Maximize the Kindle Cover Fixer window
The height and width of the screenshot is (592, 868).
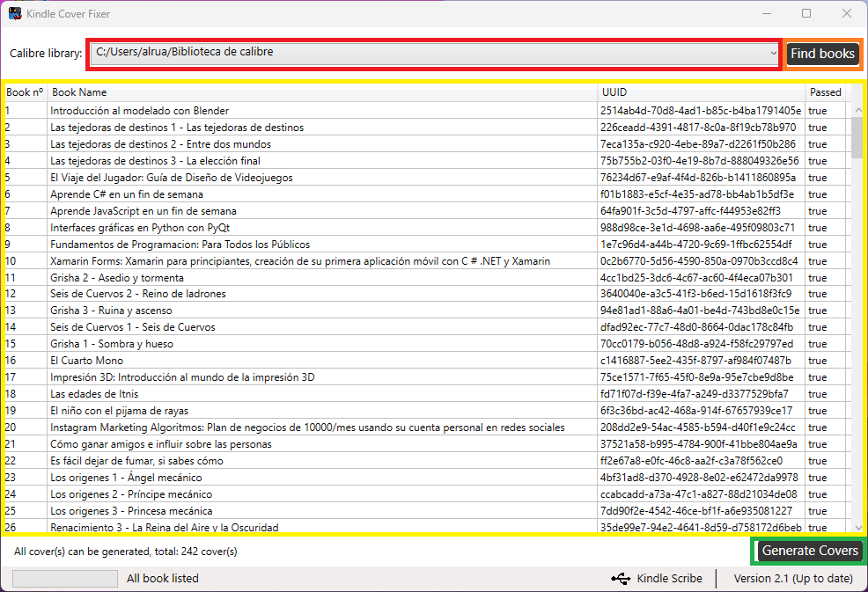pyautogui.click(x=806, y=13)
